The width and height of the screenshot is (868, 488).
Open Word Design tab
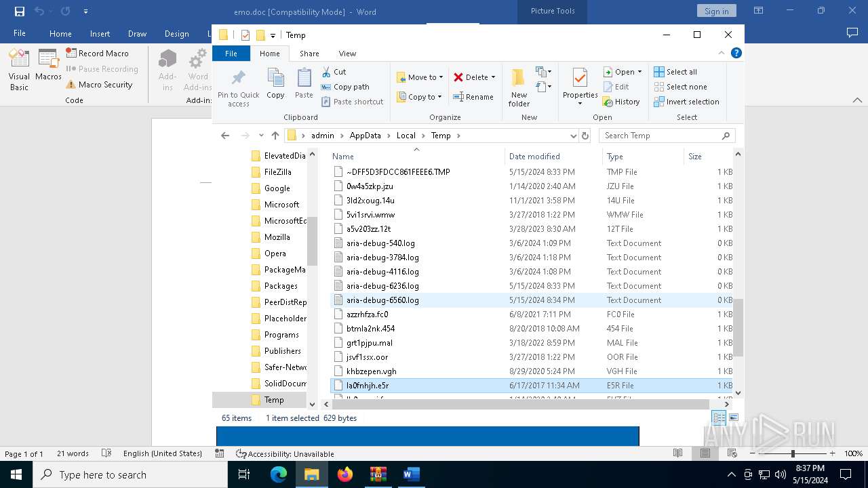coord(177,33)
